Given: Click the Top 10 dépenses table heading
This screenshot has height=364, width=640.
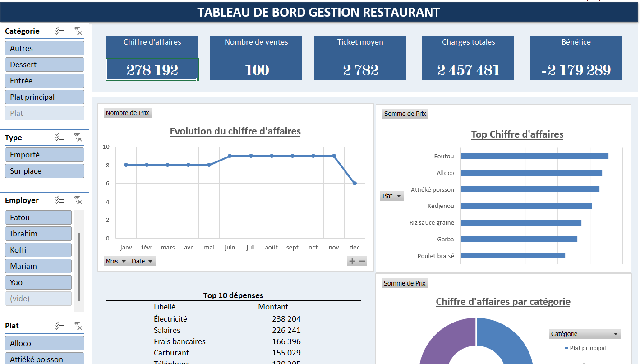Looking at the screenshot, I should (233, 296).
